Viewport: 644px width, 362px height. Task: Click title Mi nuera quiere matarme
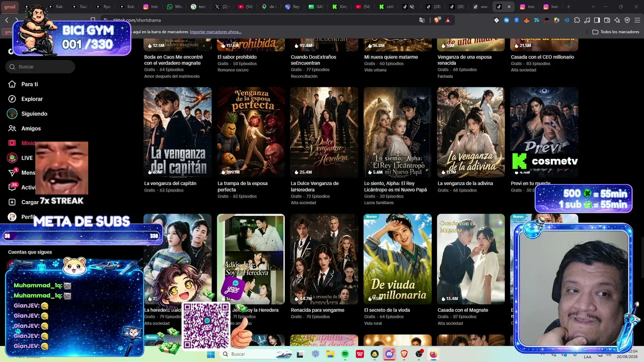[391, 57]
